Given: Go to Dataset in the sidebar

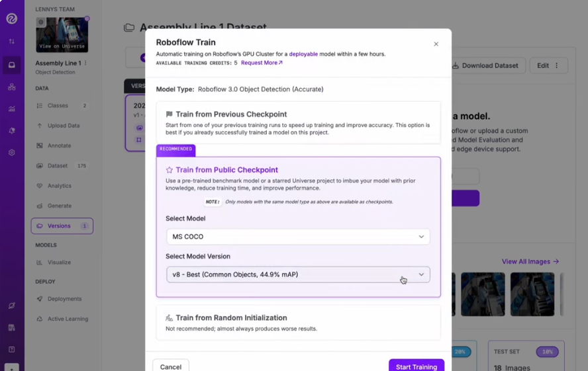Looking at the screenshot, I should click(58, 166).
